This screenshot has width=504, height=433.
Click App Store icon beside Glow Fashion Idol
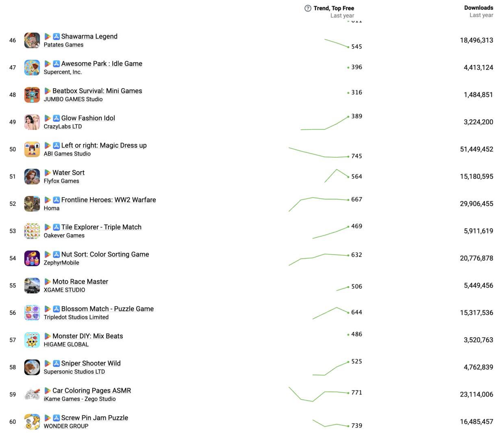click(56, 118)
